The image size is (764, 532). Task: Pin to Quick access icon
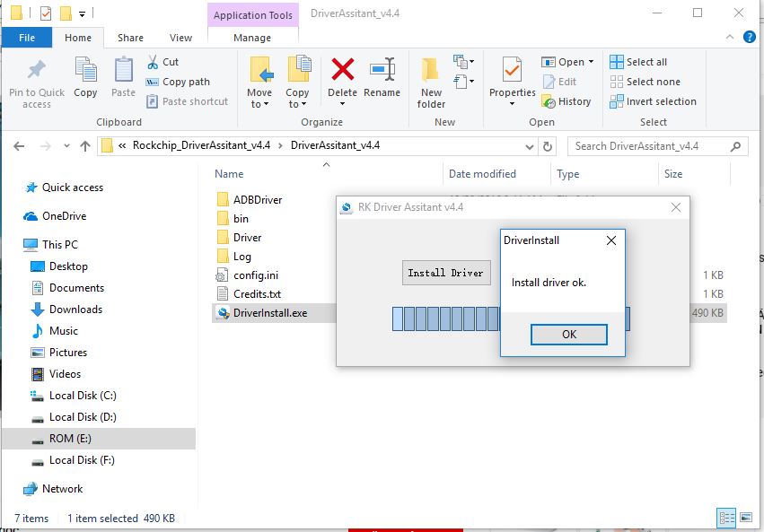click(x=37, y=71)
